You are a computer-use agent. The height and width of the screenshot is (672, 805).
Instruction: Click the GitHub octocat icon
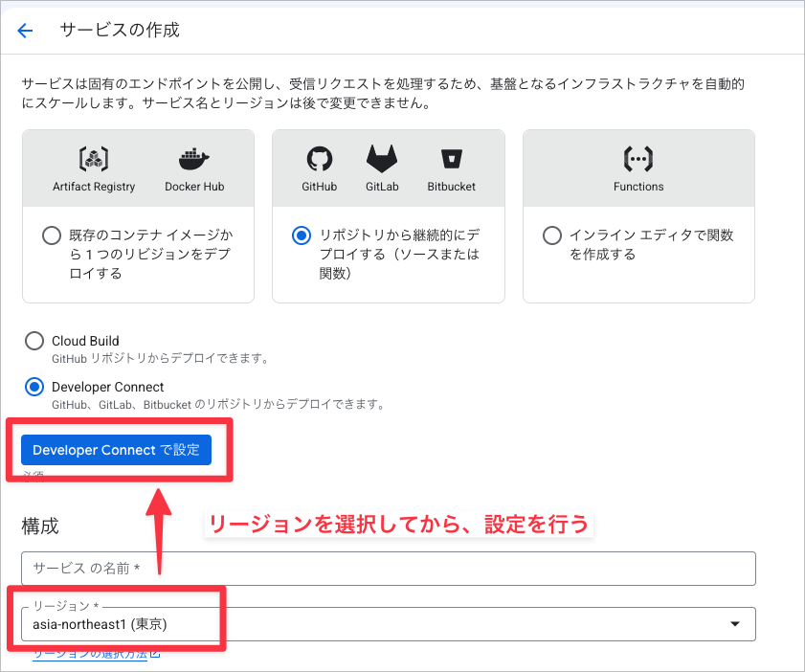[320, 159]
